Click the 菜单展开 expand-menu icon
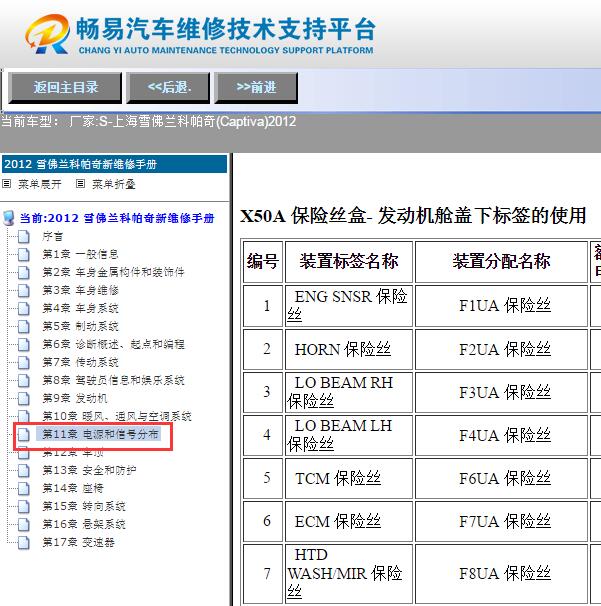Image resolution: width=601 pixels, height=606 pixels. pyautogui.click(x=6, y=184)
